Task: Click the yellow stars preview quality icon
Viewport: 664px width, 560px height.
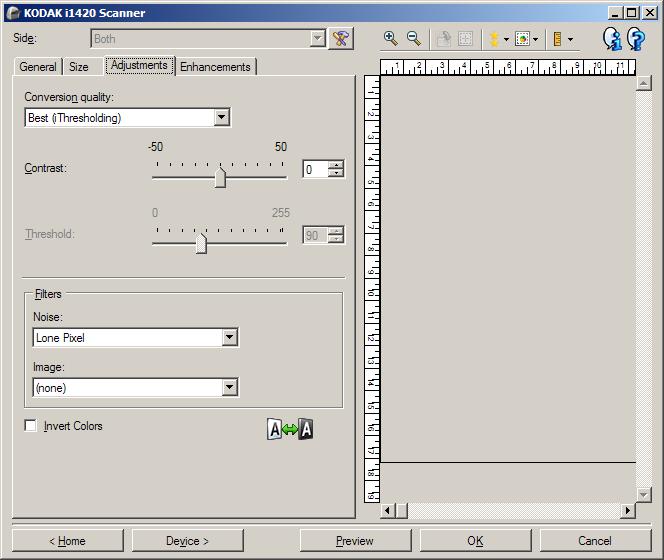Action: click(x=494, y=39)
